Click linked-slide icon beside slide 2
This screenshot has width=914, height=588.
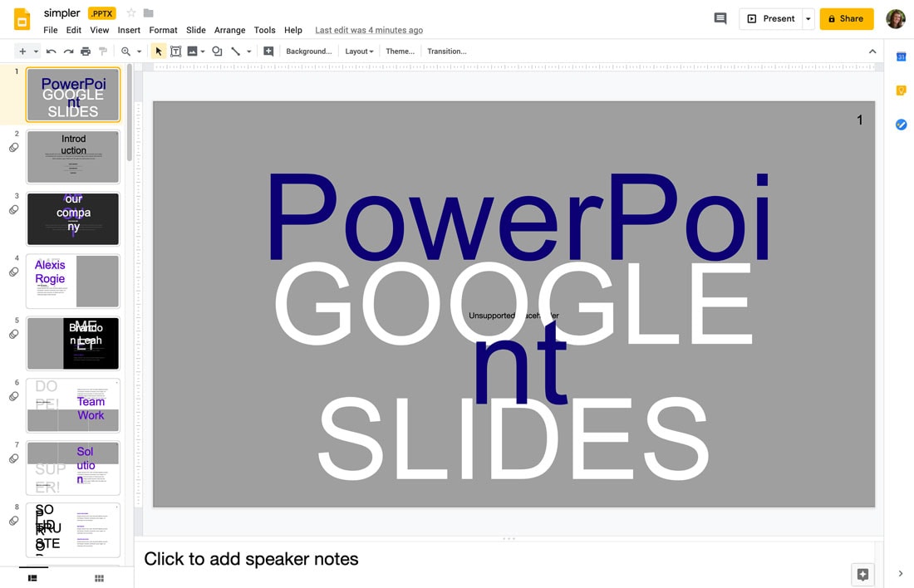(x=14, y=148)
